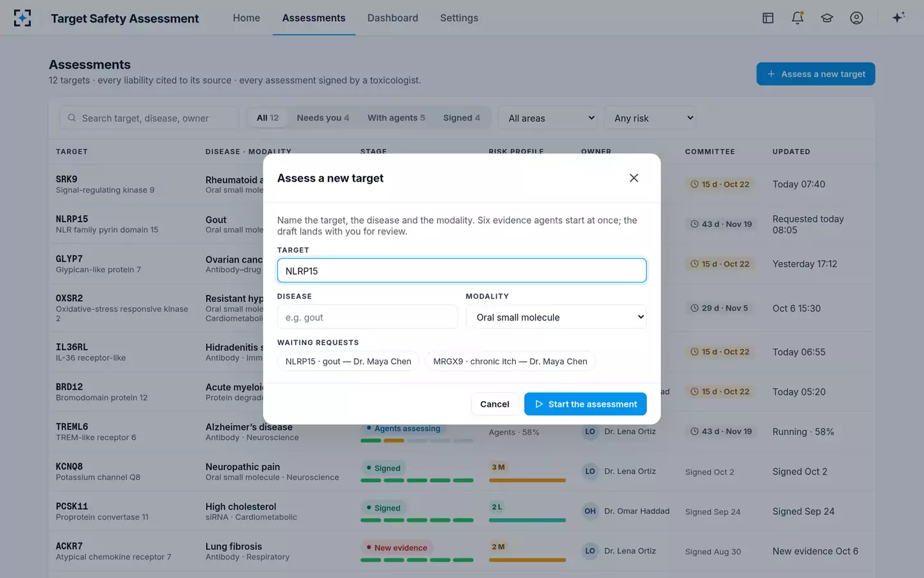Click the Agents assessing badge for TREML6

point(403,428)
